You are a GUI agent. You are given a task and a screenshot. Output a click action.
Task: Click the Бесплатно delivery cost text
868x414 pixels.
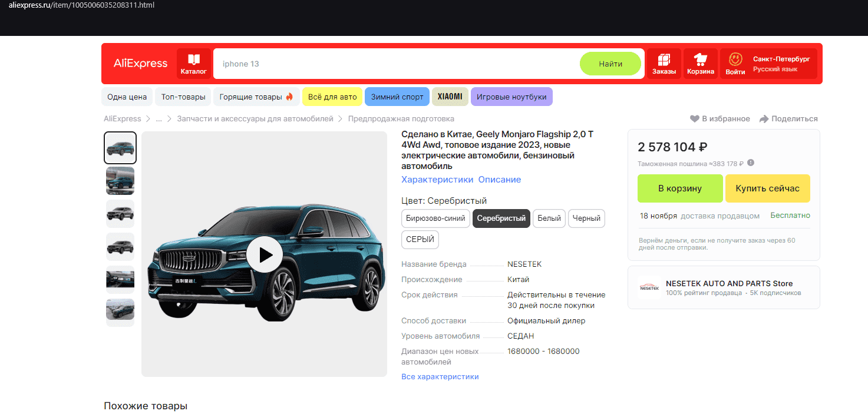790,216
